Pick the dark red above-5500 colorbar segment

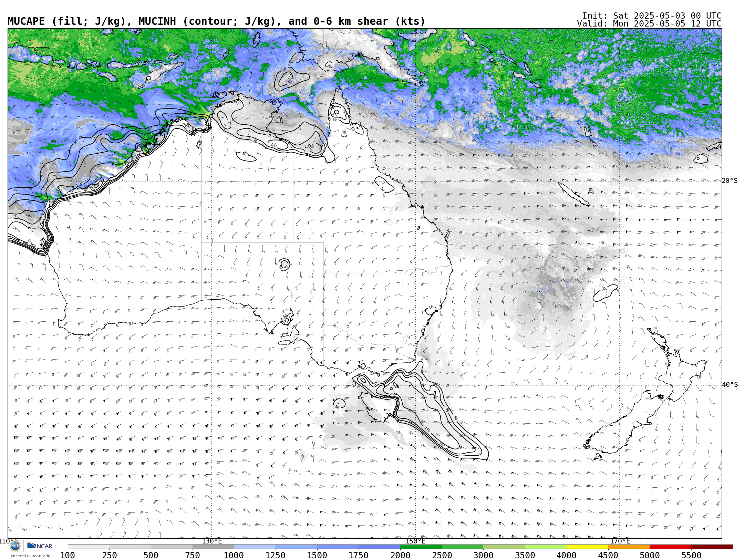pyautogui.click(x=712, y=547)
